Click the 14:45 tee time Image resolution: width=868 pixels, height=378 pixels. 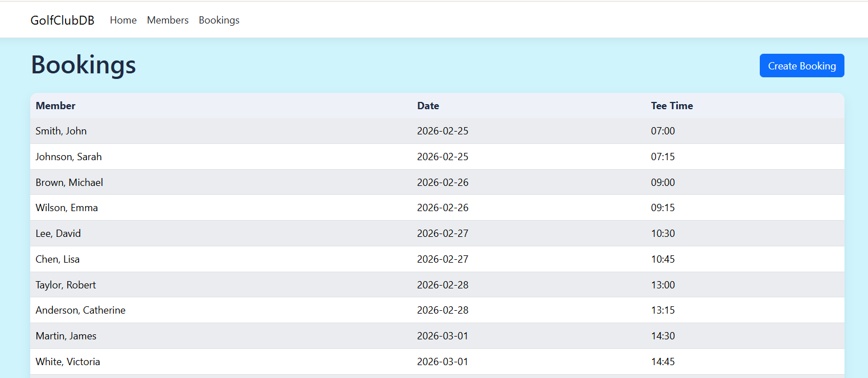point(663,362)
